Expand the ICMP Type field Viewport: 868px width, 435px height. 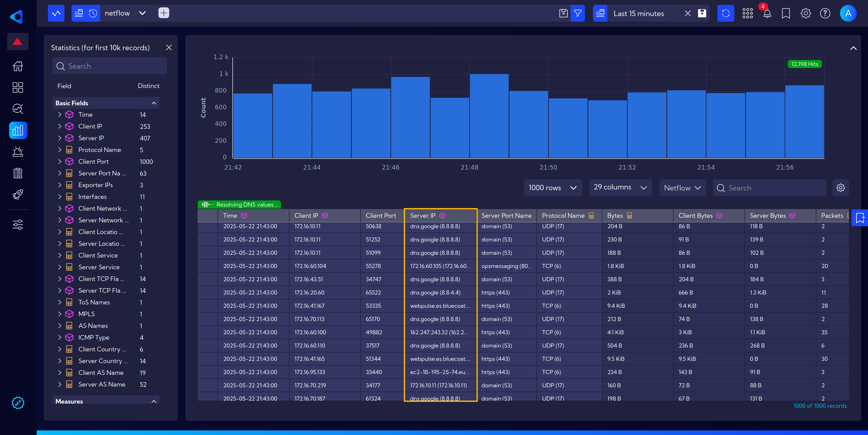[x=60, y=337]
